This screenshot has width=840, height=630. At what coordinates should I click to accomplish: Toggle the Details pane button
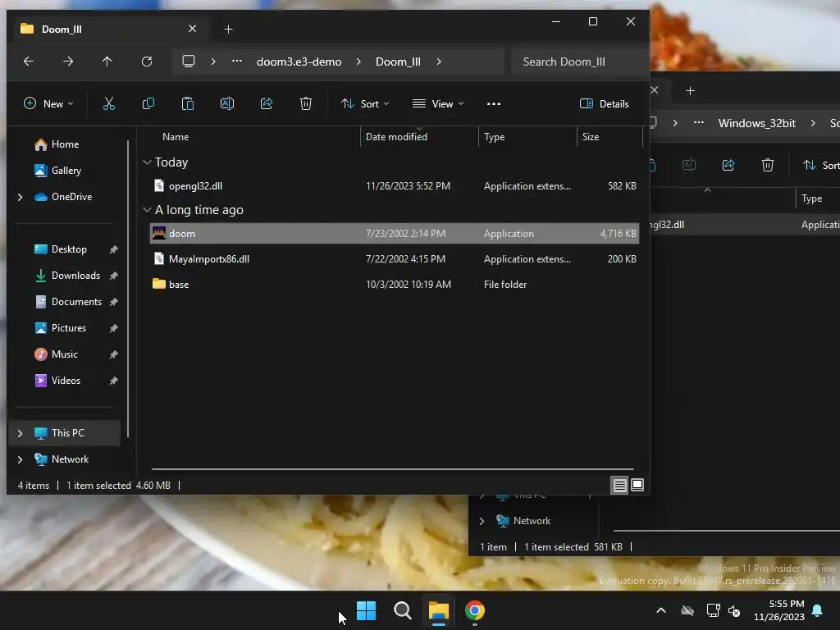tap(605, 104)
